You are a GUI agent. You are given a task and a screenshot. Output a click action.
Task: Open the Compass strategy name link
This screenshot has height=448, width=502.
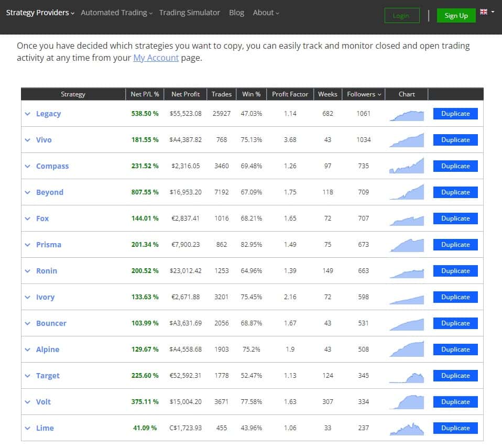point(52,166)
